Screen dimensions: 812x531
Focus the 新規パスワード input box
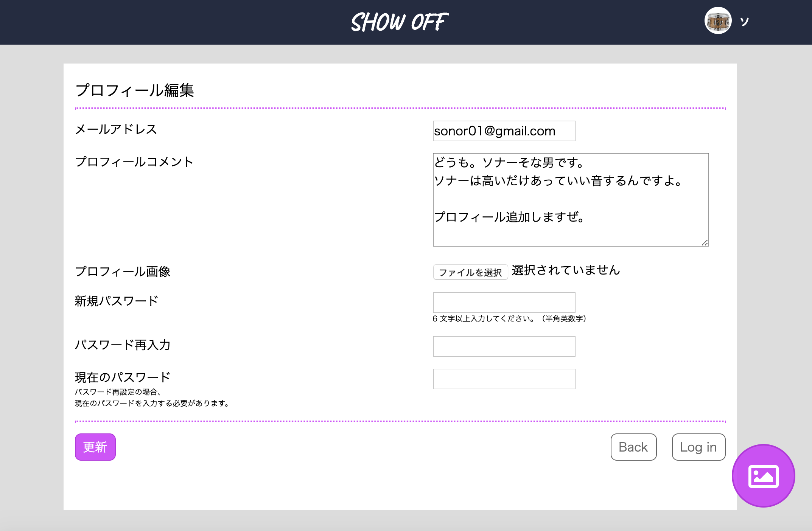[504, 302]
